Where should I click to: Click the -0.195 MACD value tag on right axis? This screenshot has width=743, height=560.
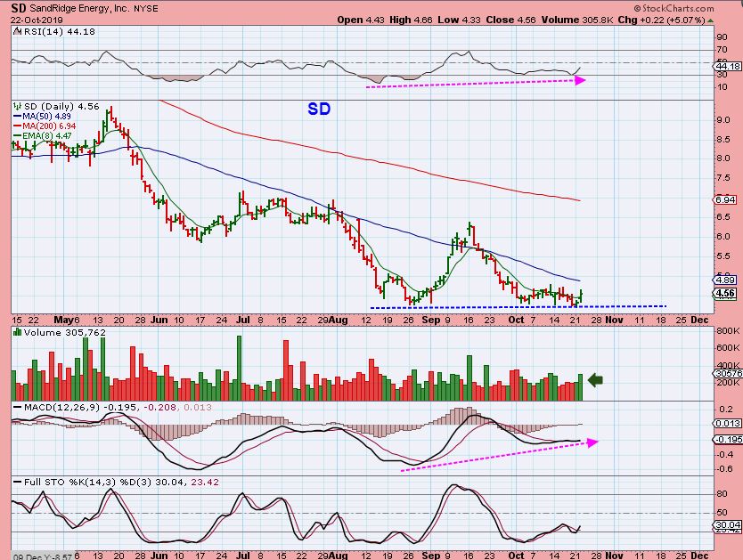pos(729,439)
